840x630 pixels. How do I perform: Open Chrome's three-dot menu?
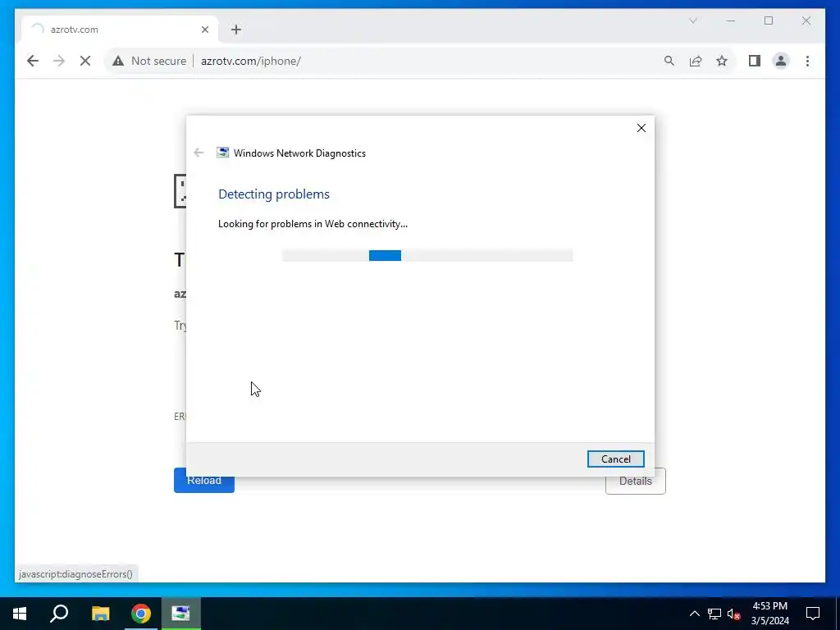(807, 61)
